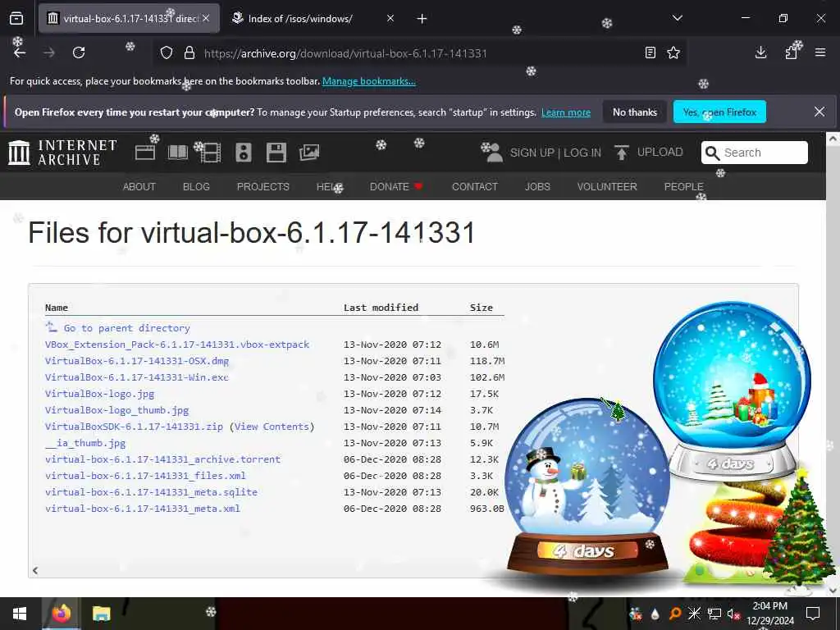Reload the current page
Screen dimensions: 840x630
point(79,52)
